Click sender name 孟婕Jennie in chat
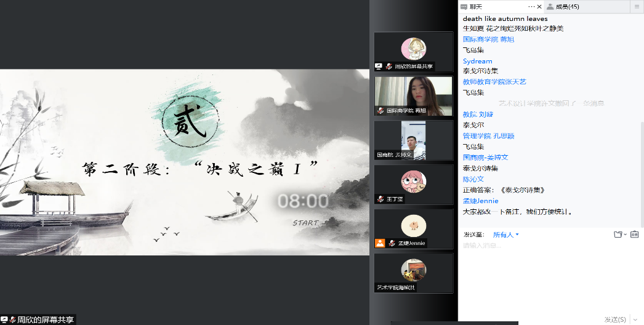This screenshot has width=644, height=325. 480,201
